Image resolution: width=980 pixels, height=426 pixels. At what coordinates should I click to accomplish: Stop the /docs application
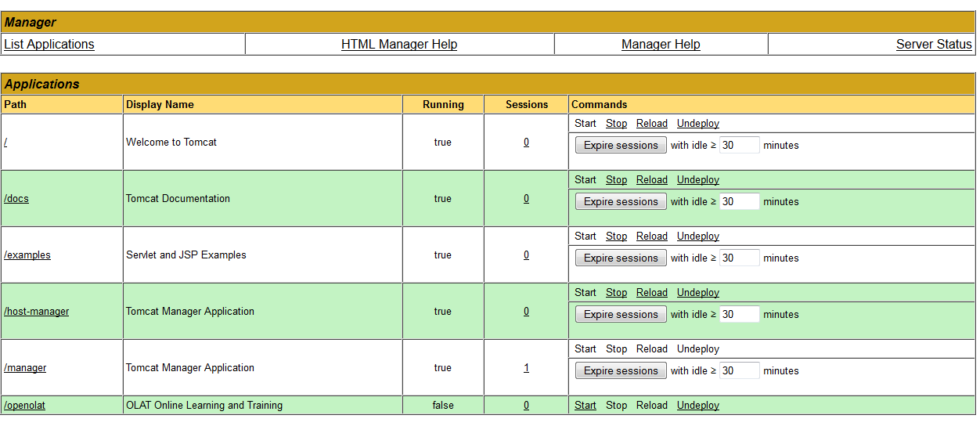tap(617, 180)
